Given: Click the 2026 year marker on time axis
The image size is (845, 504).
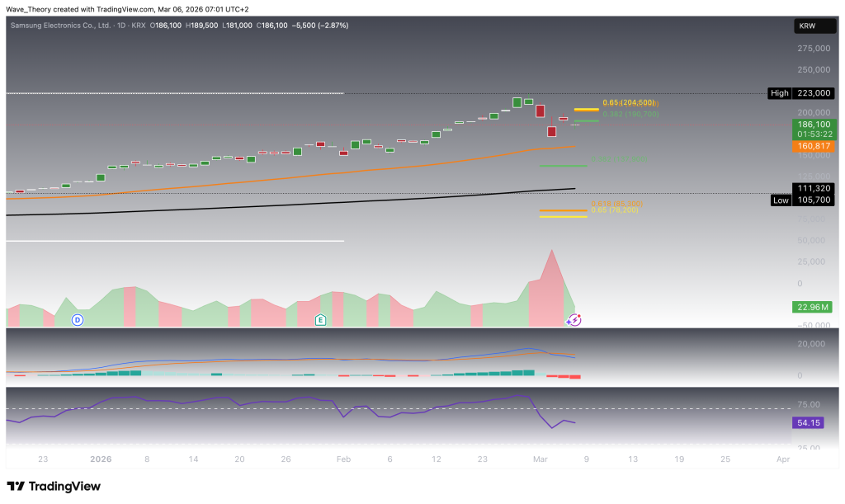Looking at the screenshot, I should (101, 459).
